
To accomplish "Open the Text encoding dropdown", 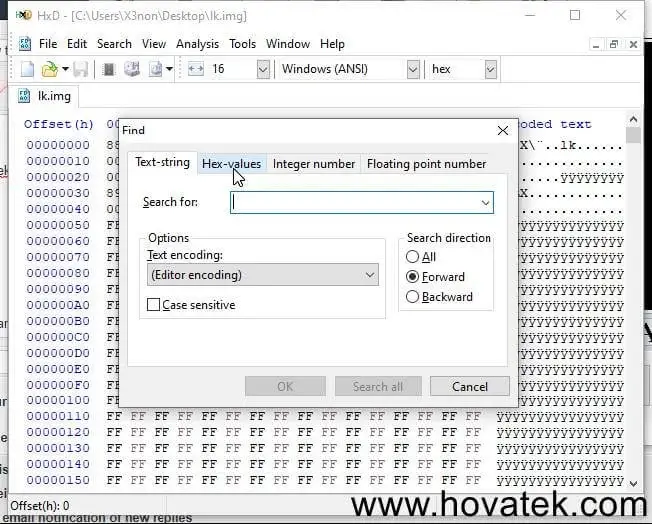I will click(x=263, y=275).
